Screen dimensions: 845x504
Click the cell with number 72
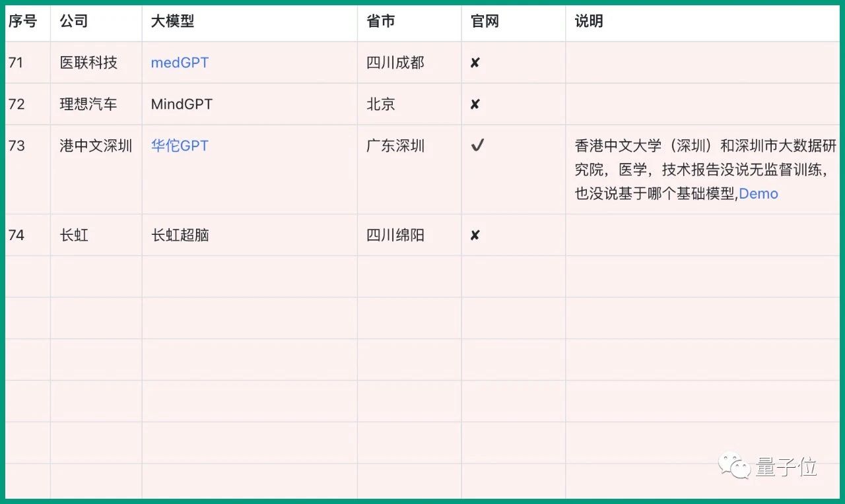point(28,104)
